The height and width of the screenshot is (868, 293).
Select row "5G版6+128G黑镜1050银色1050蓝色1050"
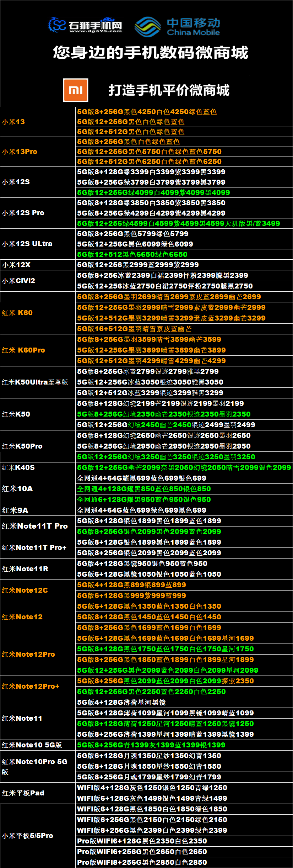pyautogui.click(x=184, y=574)
